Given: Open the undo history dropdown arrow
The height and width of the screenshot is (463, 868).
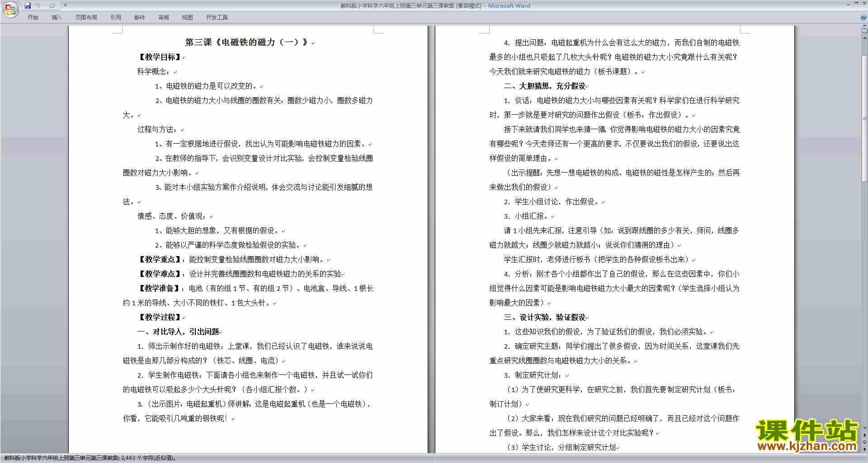Looking at the screenshot, I should pos(44,5).
